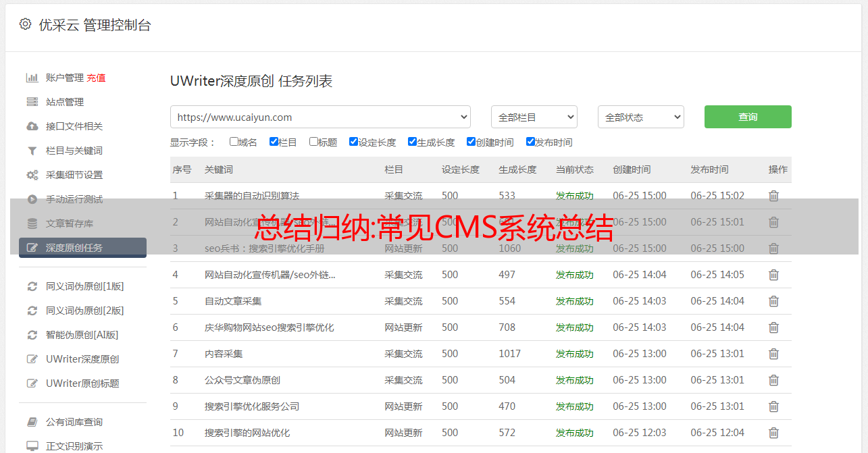Viewport: 868px width, 453px height.
Task: Click the gears icon for 采集细节设置
Action: [x=32, y=175]
